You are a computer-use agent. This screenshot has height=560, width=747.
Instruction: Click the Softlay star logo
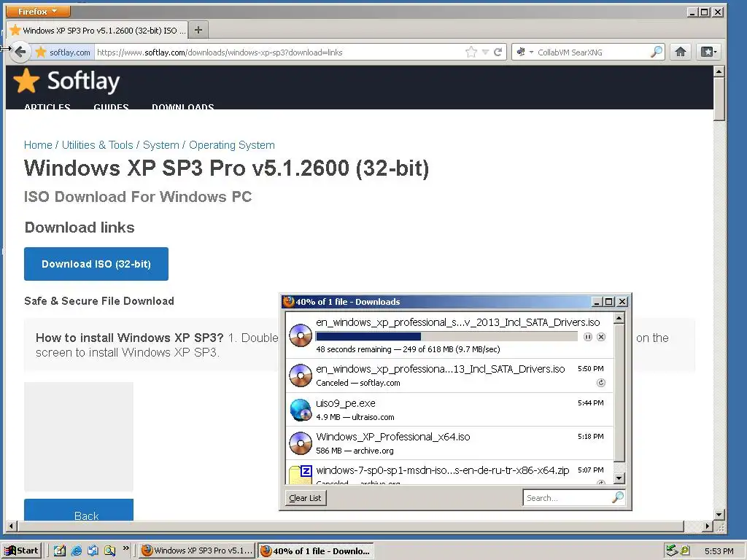point(27,80)
